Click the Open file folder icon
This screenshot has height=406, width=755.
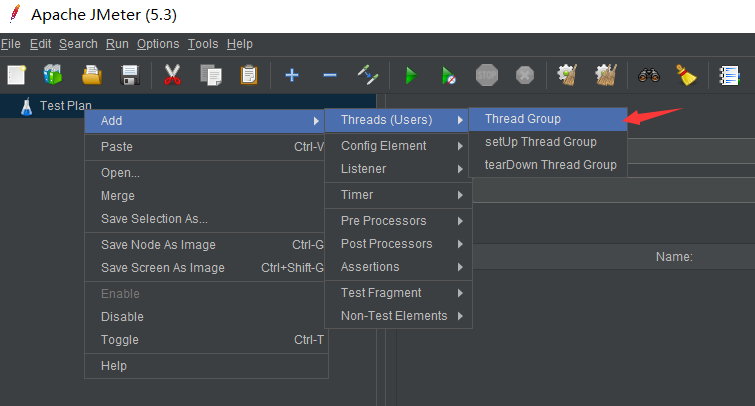coord(92,75)
